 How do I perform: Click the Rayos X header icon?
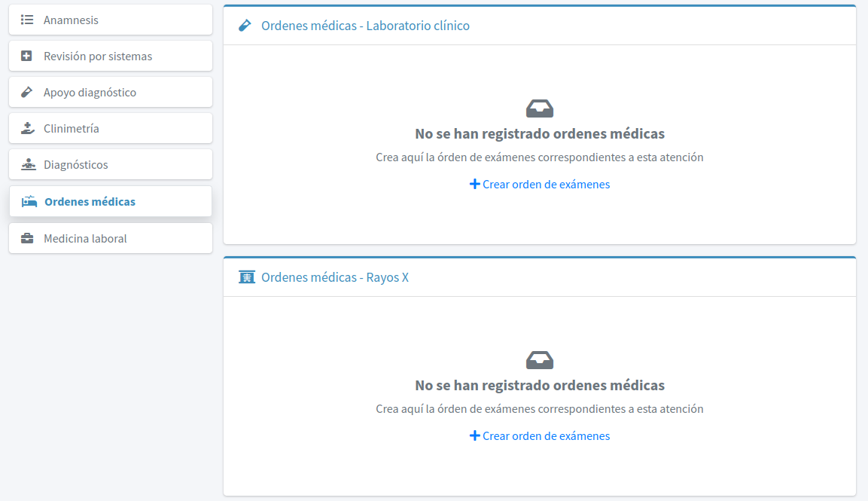tap(246, 277)
